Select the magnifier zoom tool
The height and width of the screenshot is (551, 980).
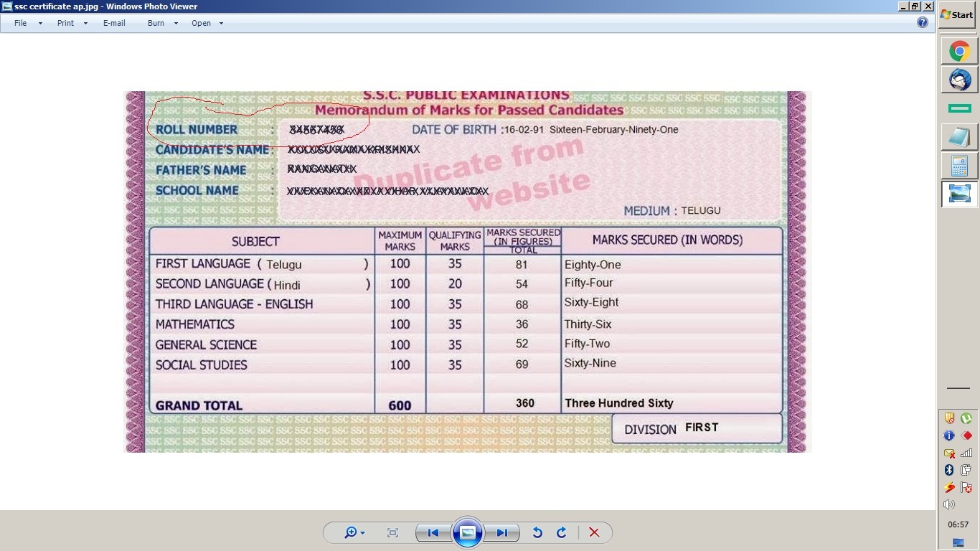tap(351, 532)
